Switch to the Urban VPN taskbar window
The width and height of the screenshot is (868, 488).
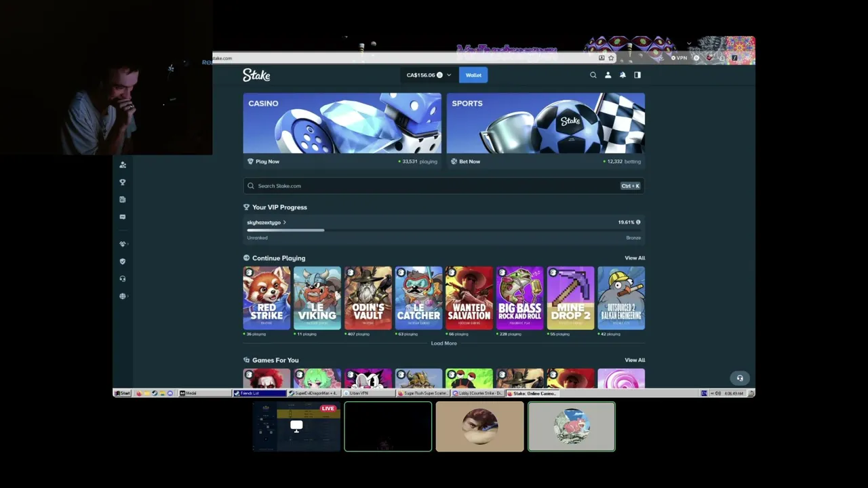pos(370,393)
